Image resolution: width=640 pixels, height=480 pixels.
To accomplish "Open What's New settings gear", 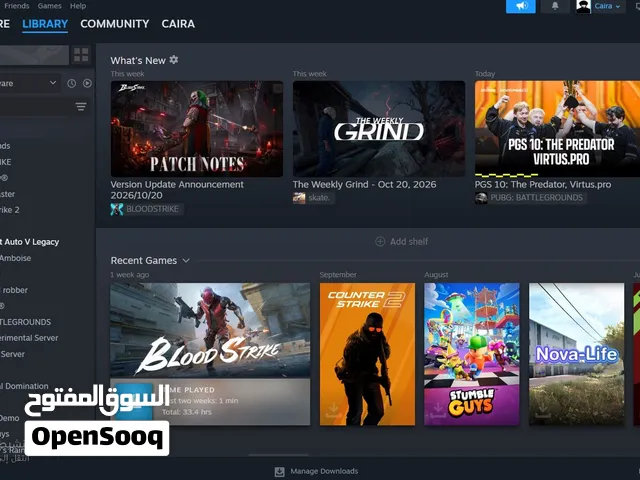I will coord(174,60).
